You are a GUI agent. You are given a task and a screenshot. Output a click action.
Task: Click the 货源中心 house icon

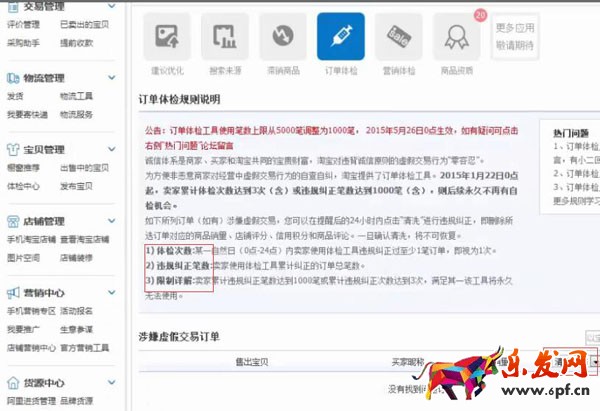click(13, 382)
